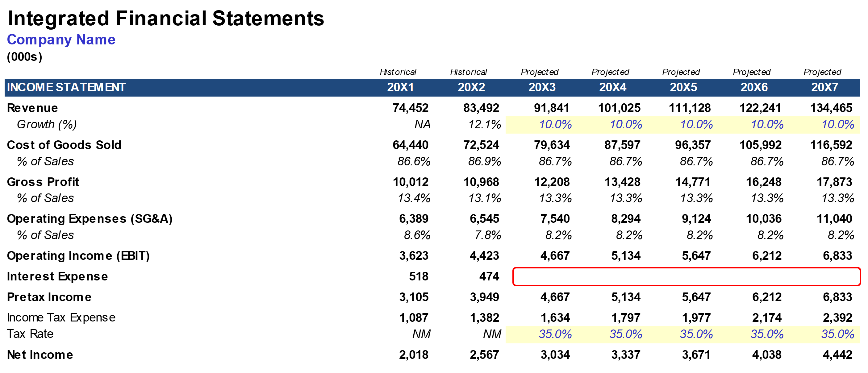Click the COGS percent 86.6%
868x373 pixels.
coord(414,162)
